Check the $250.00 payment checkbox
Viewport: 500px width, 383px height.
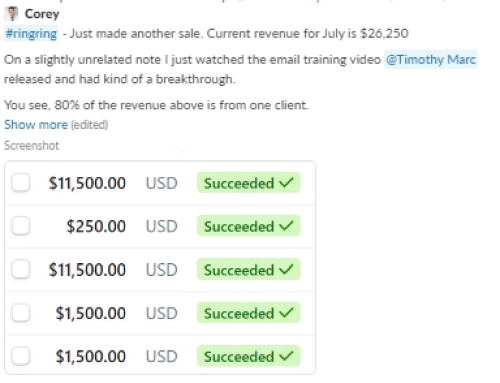click(x=21, y=226)
